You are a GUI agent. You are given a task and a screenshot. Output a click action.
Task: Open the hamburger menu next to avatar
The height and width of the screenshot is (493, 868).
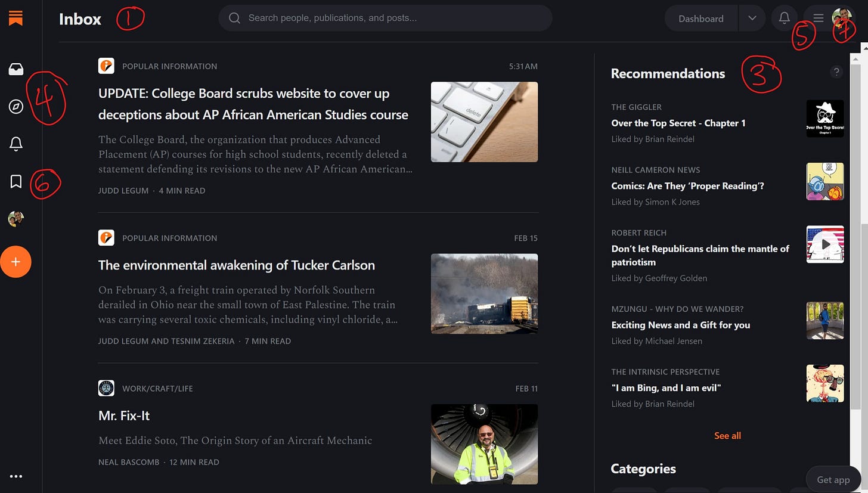point(819,18)
